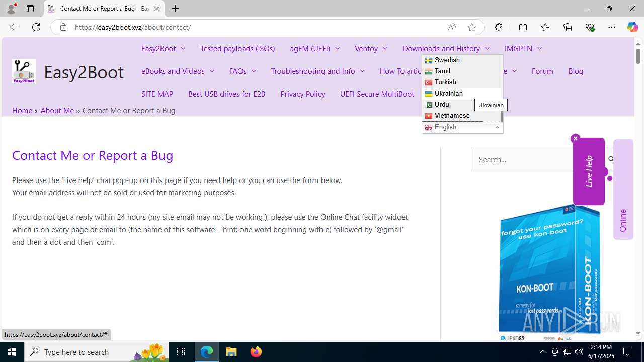Open the Privacy Policy link
Screen dimensions: 644x362
tap(302, 94)
